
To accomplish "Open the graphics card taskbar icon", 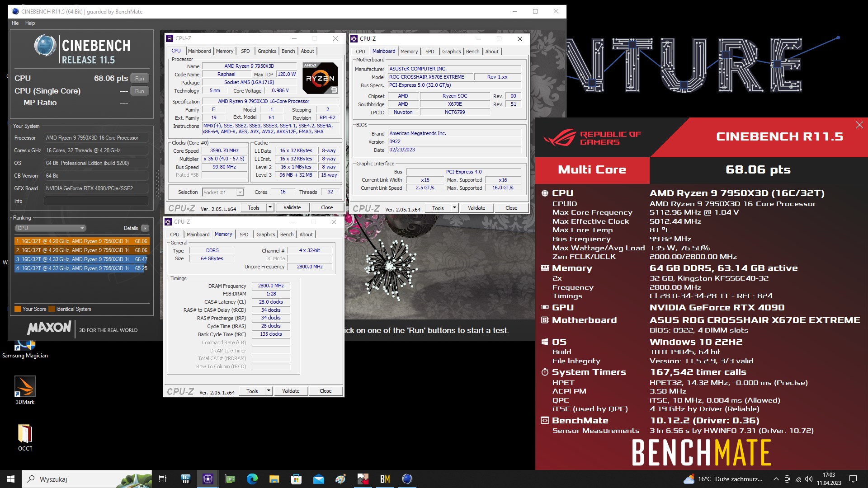I will coord(230,479).
